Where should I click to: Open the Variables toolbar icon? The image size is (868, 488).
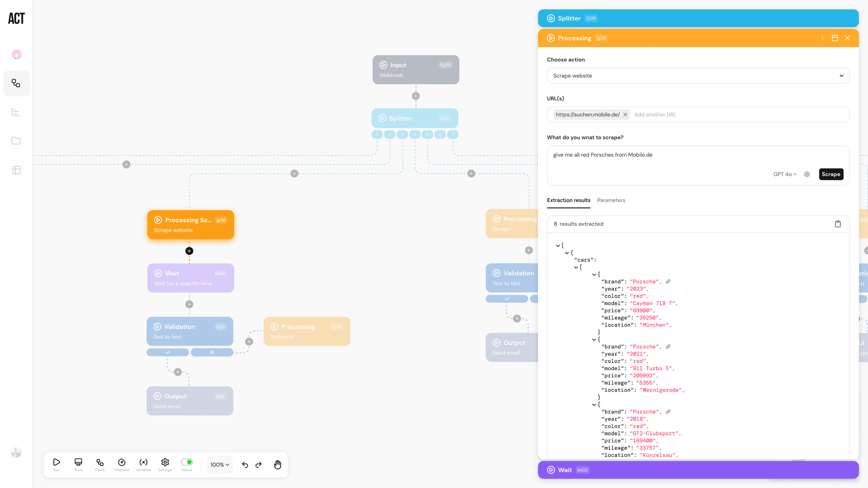143,462
